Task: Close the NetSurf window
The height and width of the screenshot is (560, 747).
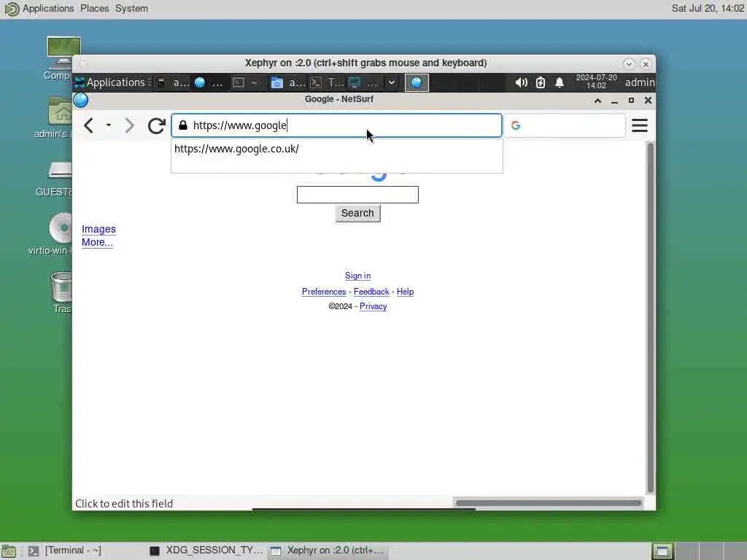Action: pyautogui.click(x=648, y=101)
